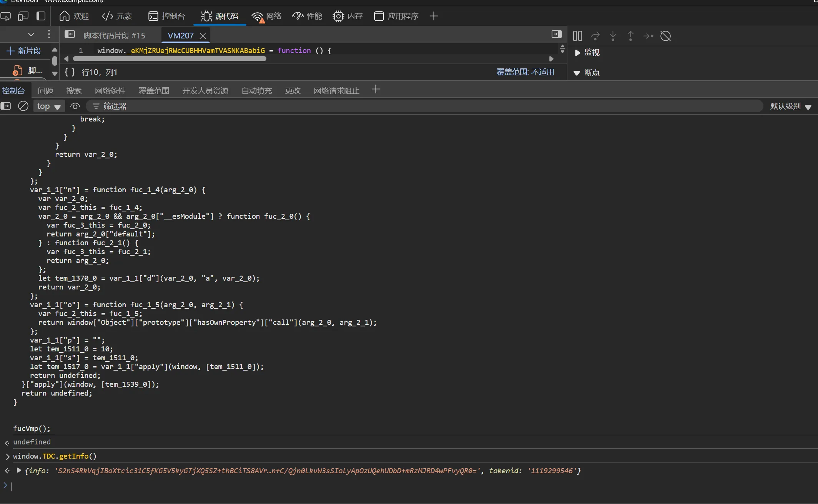Toggle the navigator pane hide icon

point(70,34)
